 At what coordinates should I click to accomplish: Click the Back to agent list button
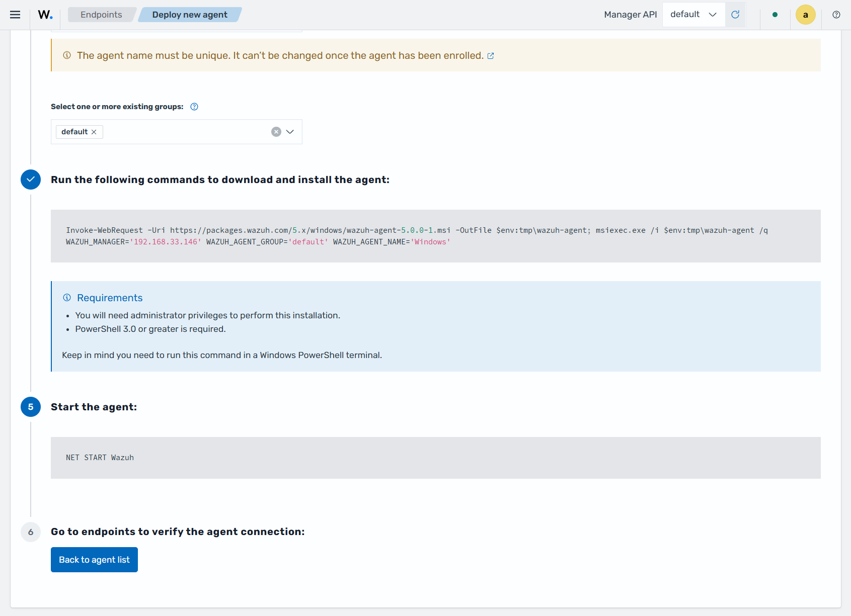tap(94, 560)
